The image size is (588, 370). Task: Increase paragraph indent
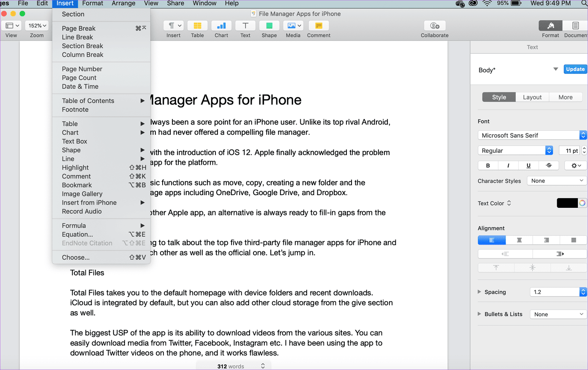(560, 254)
